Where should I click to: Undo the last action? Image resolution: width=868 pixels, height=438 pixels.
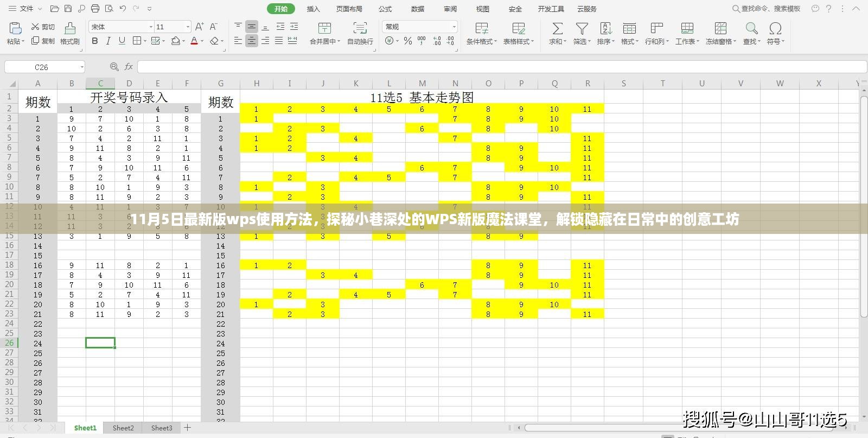pyautogui.click(x=122, y=9)
